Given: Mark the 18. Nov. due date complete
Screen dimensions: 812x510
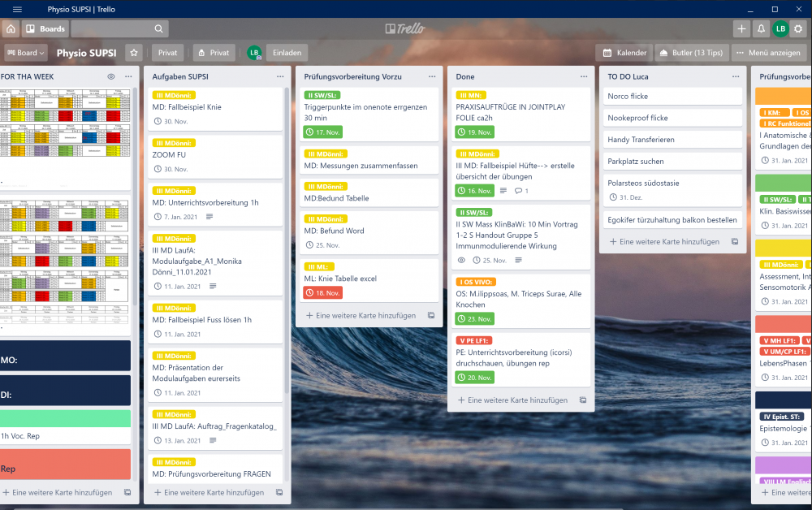Looking at the screenshot, I should tap(322, 292).
